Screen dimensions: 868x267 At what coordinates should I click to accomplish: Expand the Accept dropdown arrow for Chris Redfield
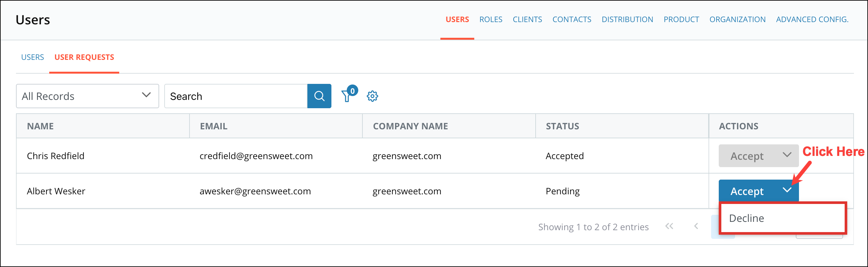pyautogui.click(x=787, y=155)
